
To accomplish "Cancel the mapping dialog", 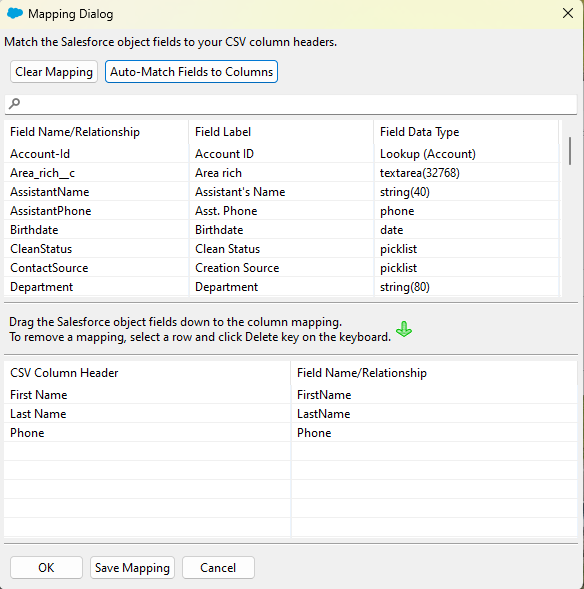I will coord(218,568).
